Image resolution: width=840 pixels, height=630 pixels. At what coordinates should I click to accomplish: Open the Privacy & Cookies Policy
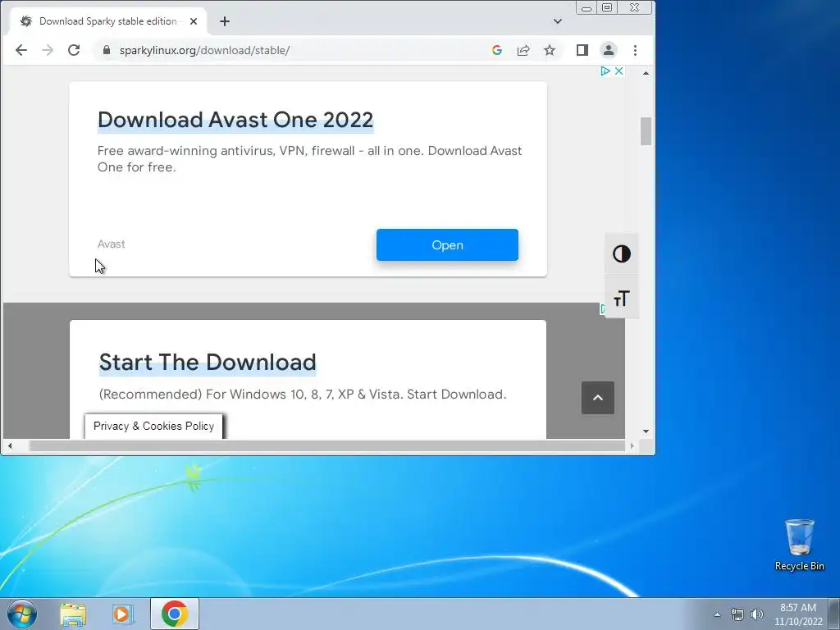(x=153, y=426)
